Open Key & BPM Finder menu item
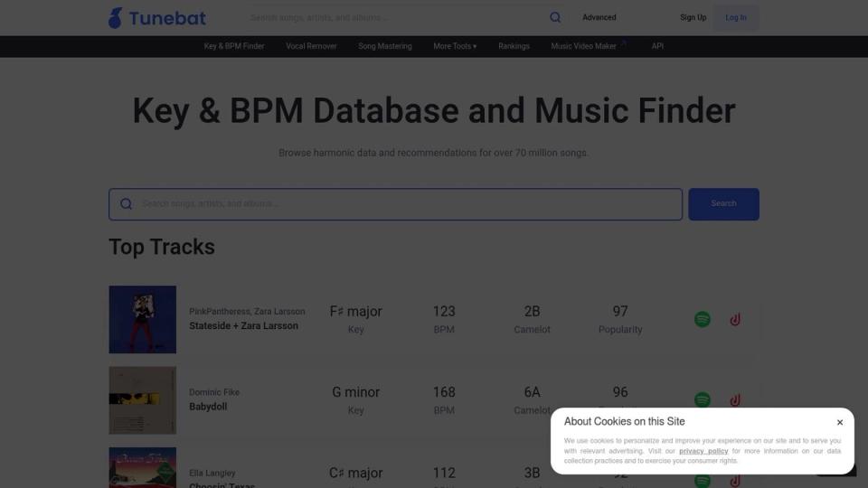The height and width of the screenshot is (488, 868). tap(234, 46)
